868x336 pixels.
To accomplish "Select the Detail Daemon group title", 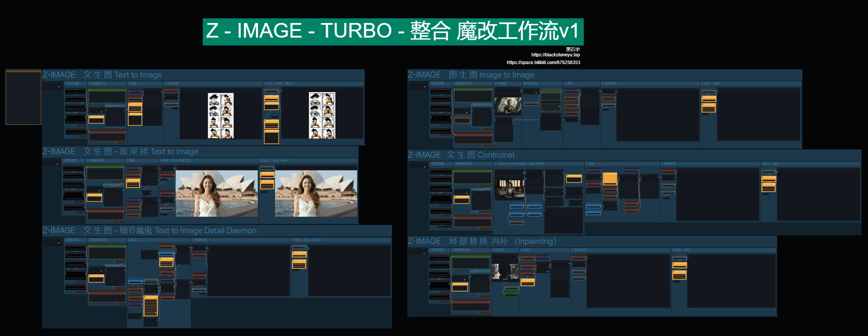I will 149,231.
